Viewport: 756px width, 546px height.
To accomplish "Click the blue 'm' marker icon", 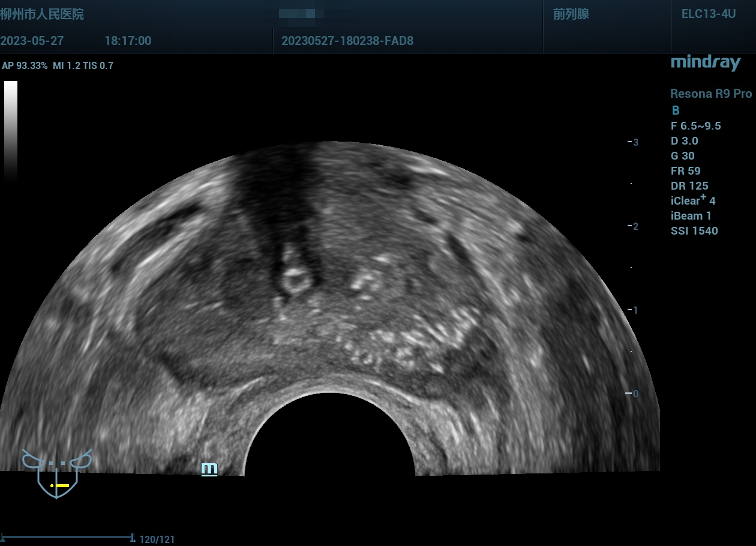I will (x=209, y=469).
